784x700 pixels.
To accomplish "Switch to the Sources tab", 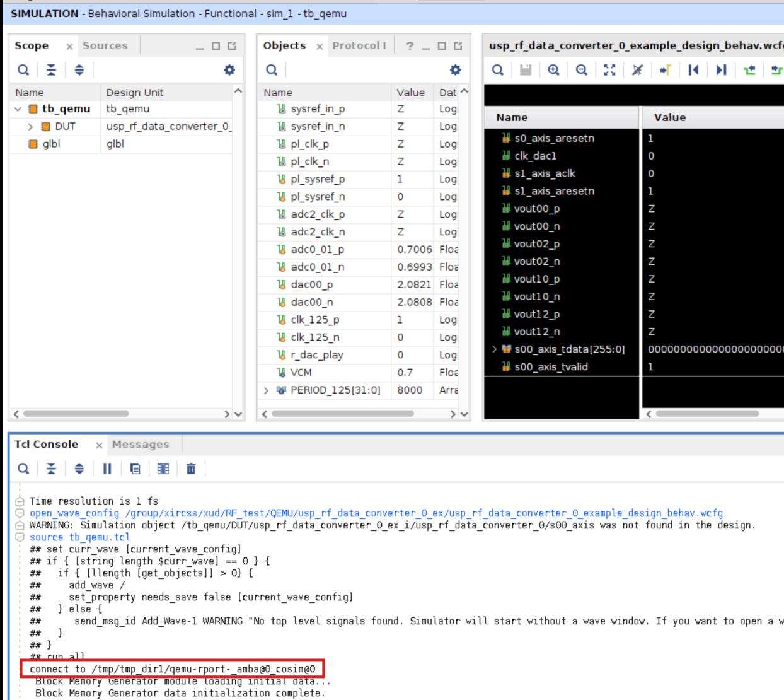I will 105,45.
